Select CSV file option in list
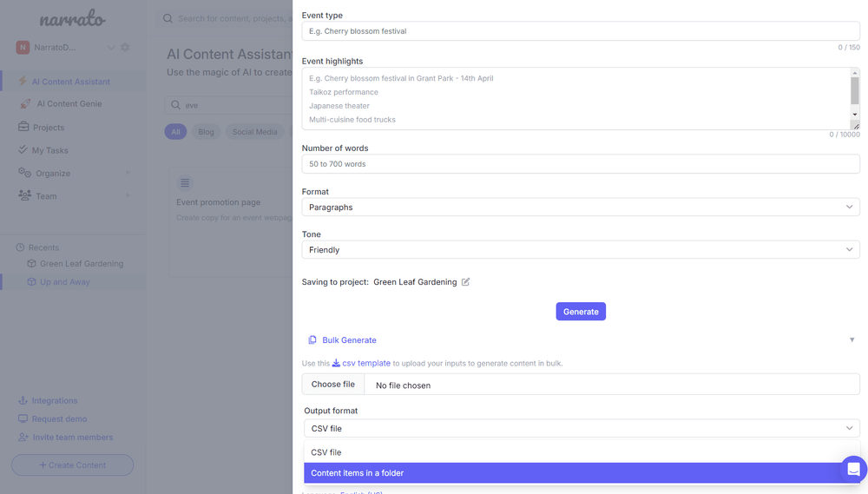Image resolution: width=868 pixels, height=494 pixels. click(582, 452)
